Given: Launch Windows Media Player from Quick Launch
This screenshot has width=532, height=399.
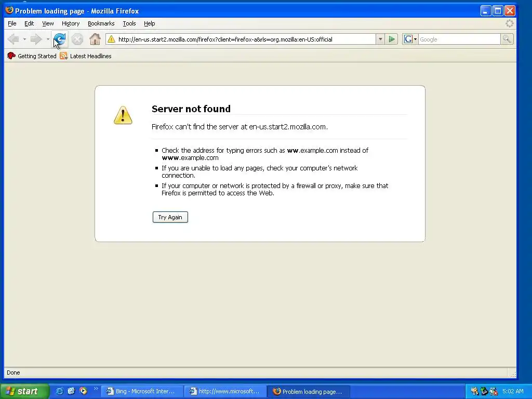Looking at the screenshot, I should click(83, 391).
